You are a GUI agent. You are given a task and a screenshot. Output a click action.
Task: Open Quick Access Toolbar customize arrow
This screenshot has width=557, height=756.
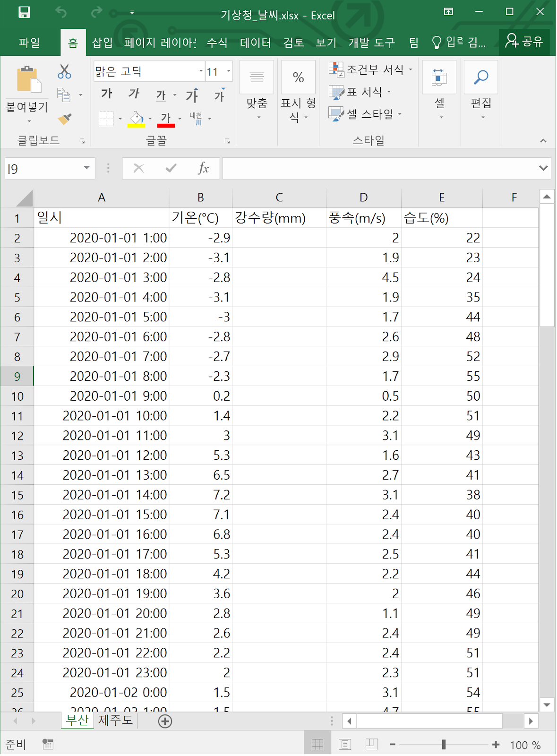[x=132, y=13]
